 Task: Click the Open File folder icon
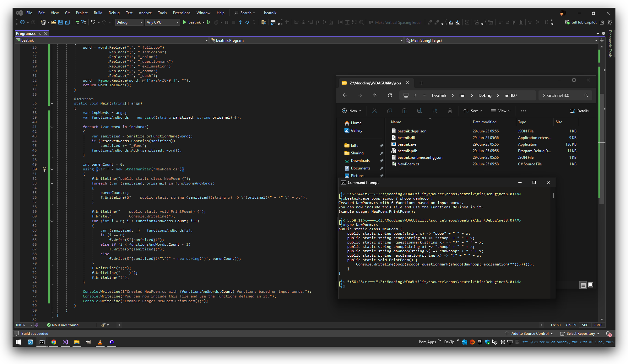click(54, 22)
